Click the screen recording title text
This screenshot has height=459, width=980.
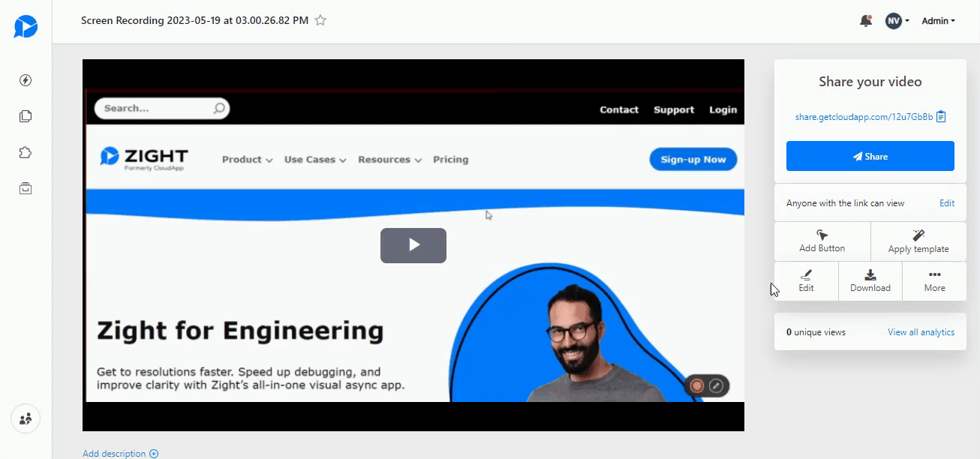(x=194, y=20)
